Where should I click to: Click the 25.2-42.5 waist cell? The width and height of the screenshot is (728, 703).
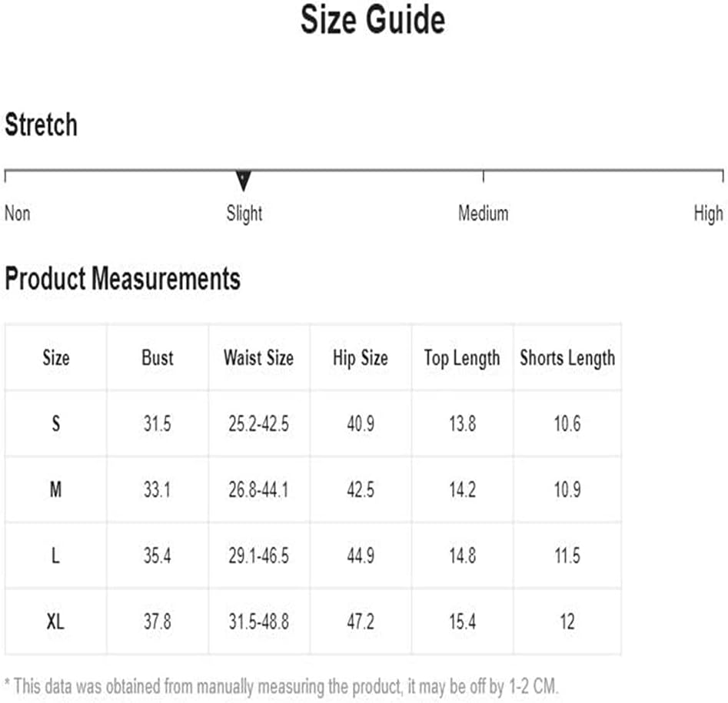point(258,423)
